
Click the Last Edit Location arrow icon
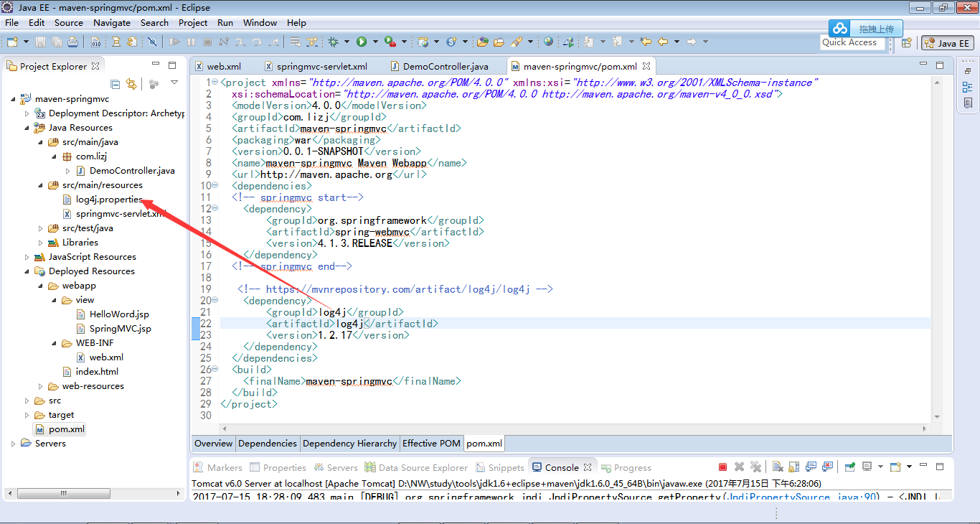646,42
